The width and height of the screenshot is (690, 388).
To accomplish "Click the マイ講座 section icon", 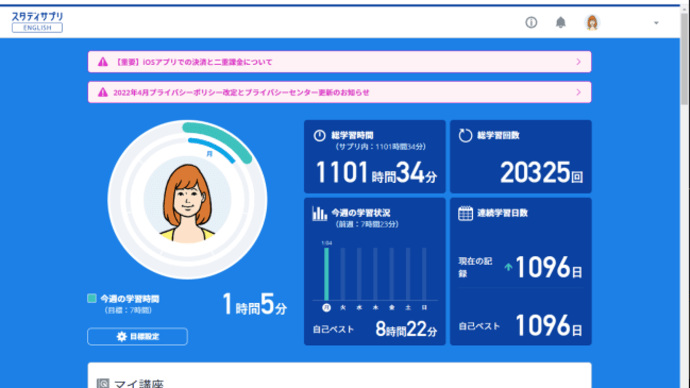I will 103,383.
